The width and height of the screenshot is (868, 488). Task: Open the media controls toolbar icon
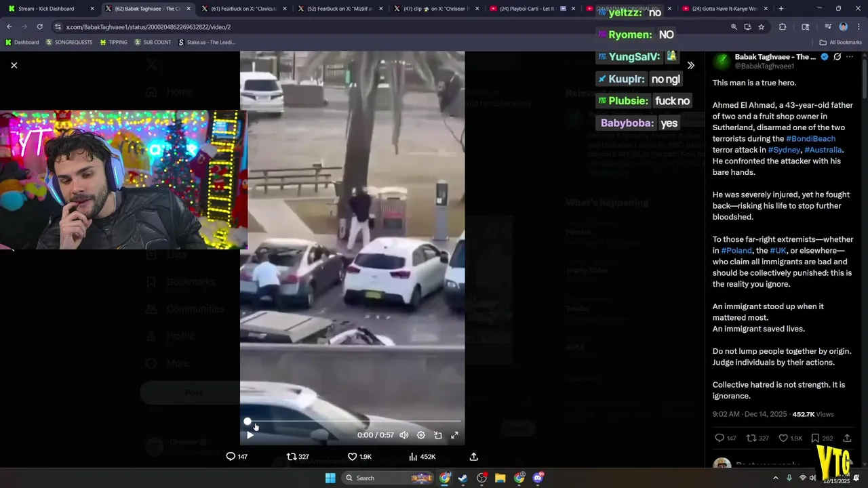[x=827, y=27]
